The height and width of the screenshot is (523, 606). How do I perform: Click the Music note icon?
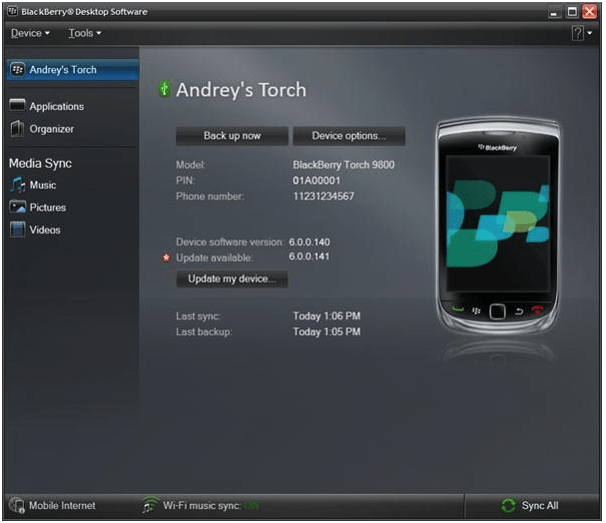pyautogui.click(x=17, y=185)
